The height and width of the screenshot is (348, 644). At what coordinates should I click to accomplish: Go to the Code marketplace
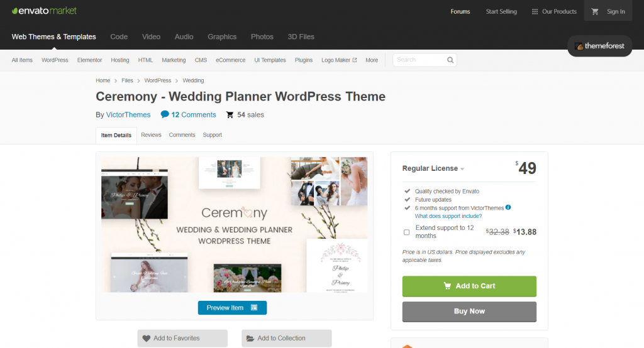point(119,37)
